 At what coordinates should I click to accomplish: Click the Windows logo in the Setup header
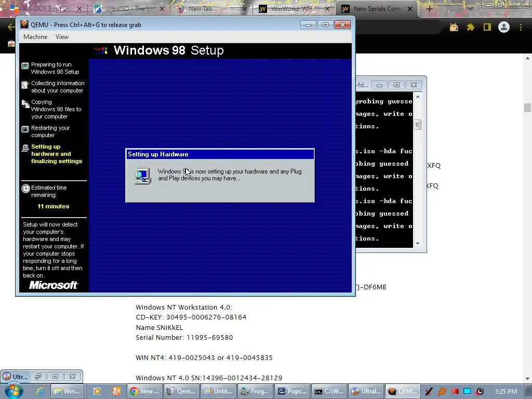101,50
